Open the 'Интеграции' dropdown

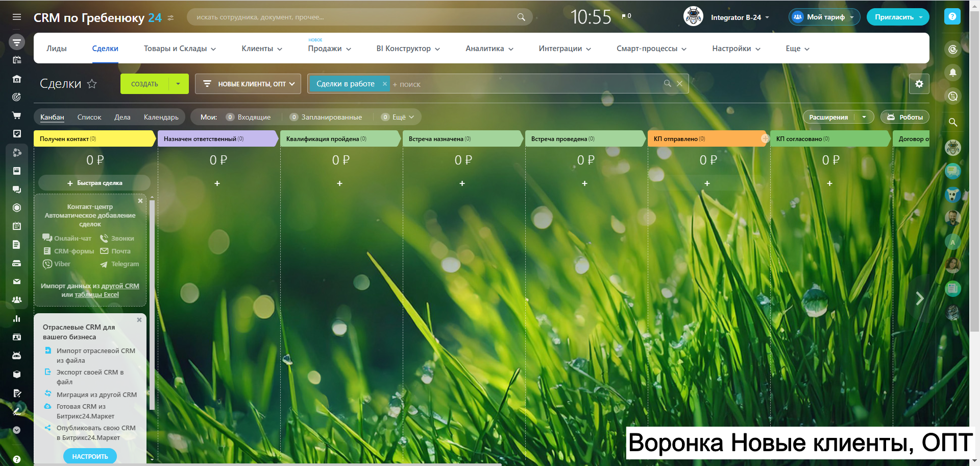pyautogui.click(x=565, y=49)
